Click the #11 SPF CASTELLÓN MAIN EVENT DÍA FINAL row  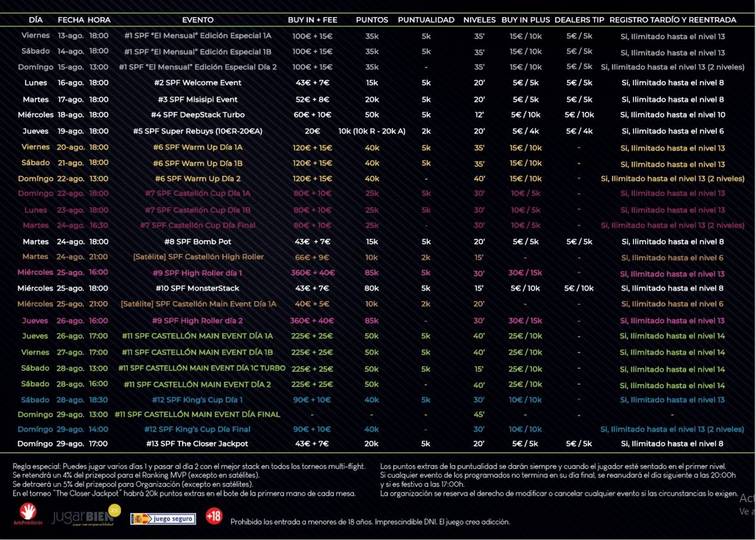[198, 415]
